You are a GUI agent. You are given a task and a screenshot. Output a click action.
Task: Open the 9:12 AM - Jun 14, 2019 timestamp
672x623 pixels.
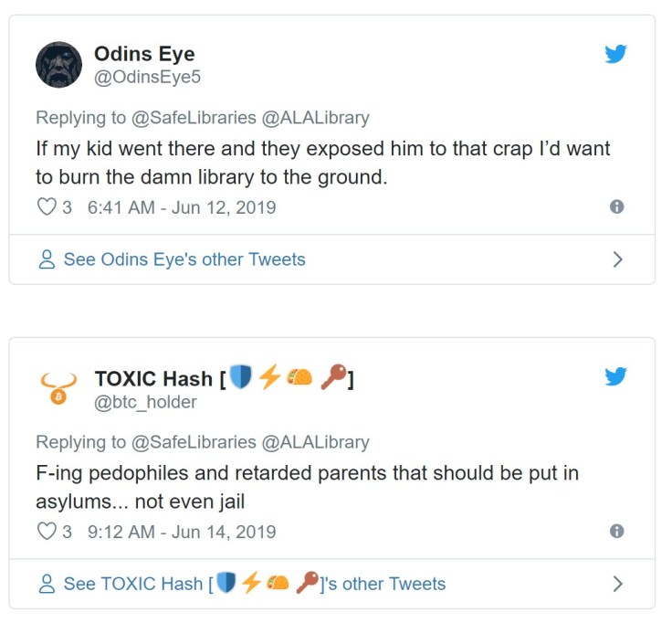tap(181, 531)
